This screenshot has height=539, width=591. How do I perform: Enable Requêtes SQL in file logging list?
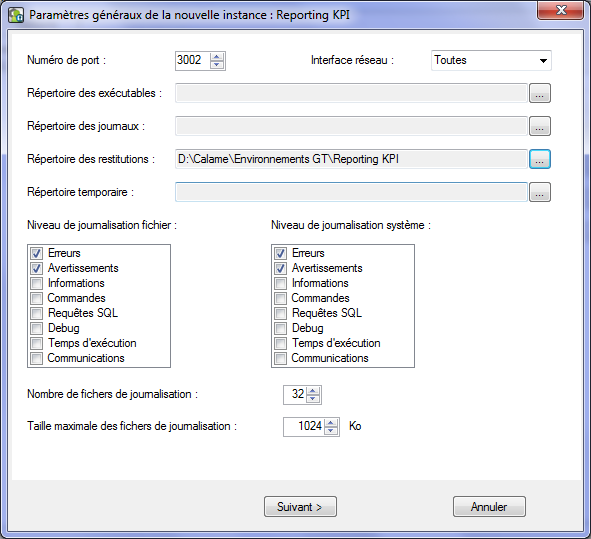pos(37,313)
